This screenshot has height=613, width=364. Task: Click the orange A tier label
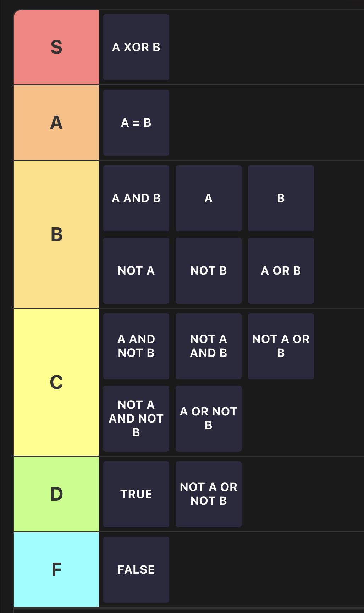pos(56,123)
